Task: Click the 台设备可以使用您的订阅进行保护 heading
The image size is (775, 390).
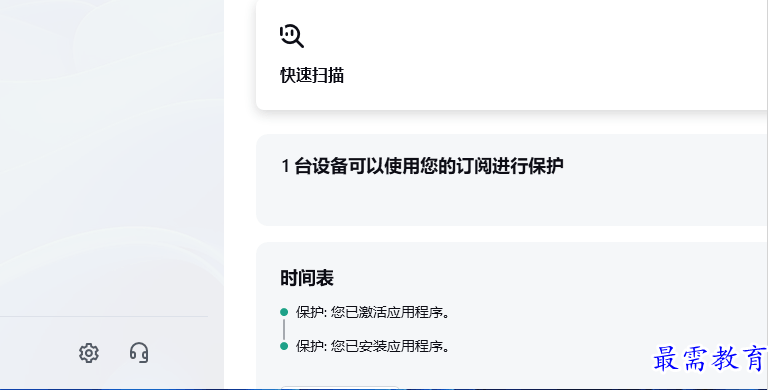Action: pyautogui.click(x=429, y=166)
